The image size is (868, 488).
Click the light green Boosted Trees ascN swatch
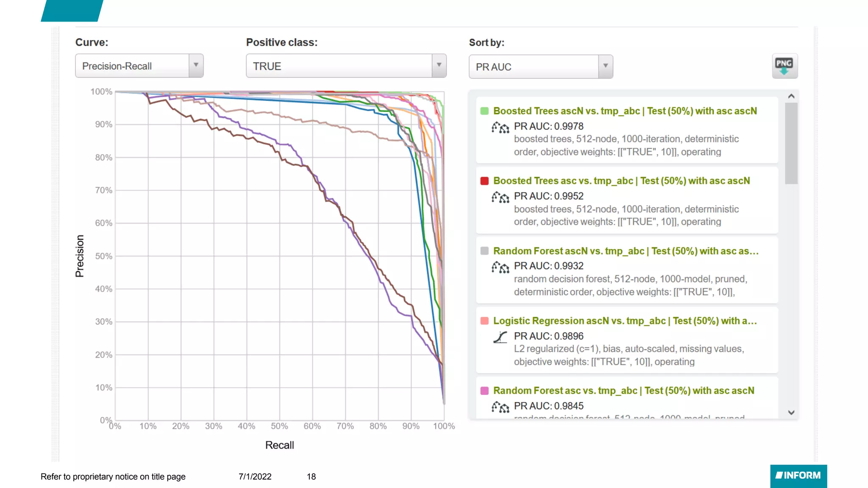click(484, 111)
